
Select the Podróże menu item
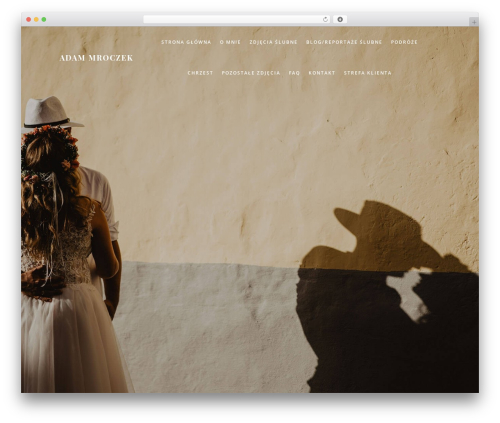(404, 42)
